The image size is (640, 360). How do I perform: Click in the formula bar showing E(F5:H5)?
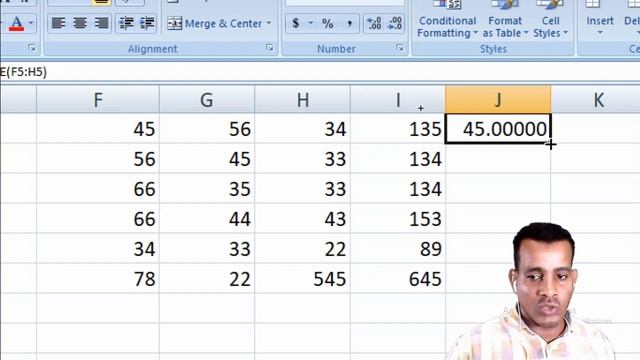click(320, 72)
